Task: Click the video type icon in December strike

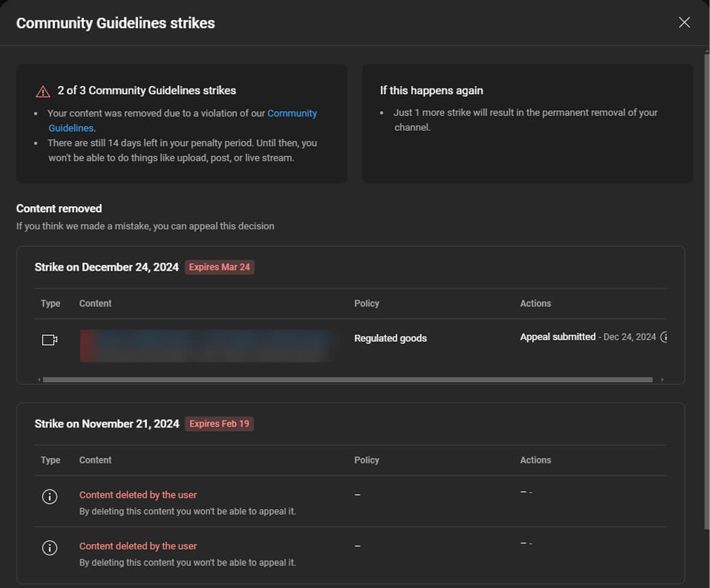Action: 50,339
